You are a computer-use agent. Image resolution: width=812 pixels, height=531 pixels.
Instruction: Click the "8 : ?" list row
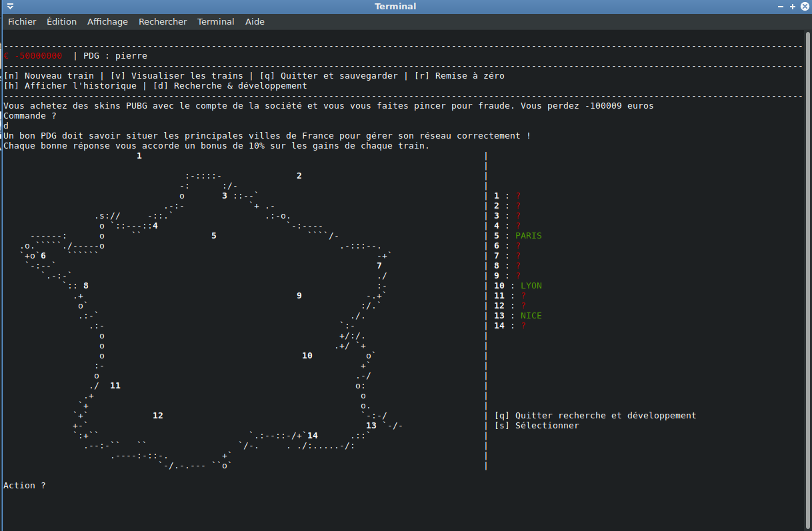(507, 266)
